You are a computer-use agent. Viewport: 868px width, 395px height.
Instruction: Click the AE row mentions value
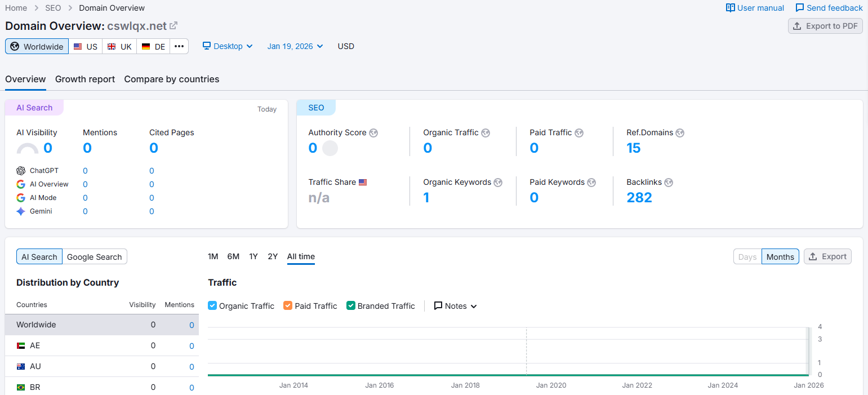point(192,346)
